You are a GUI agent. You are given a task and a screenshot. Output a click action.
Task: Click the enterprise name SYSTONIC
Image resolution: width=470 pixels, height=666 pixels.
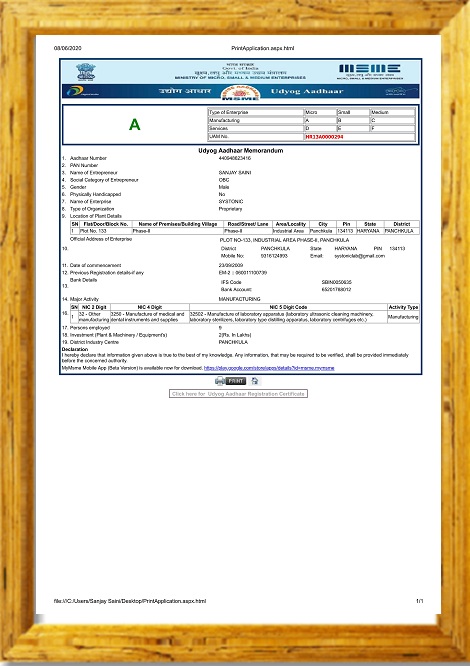click(231, 201)
